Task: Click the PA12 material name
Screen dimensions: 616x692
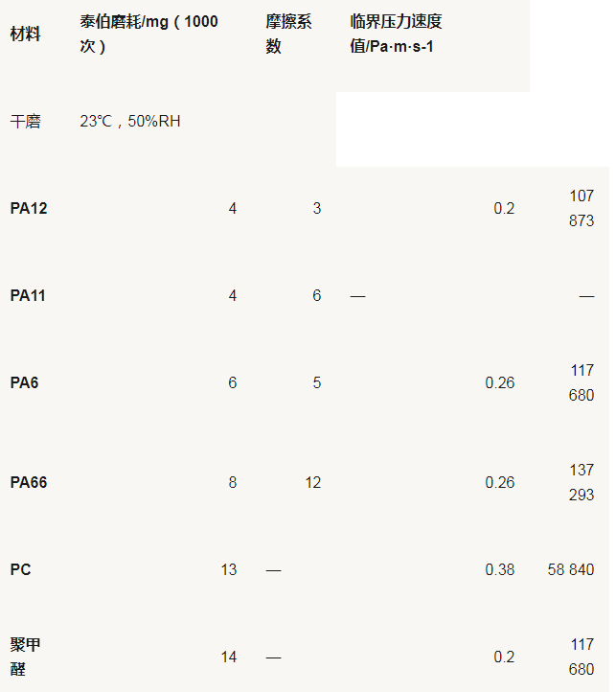Action: click(29, 208)
